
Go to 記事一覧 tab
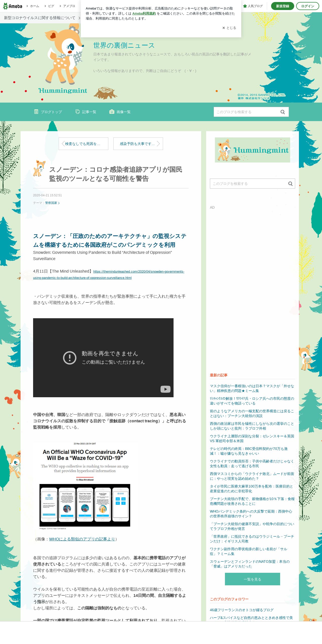86,112
